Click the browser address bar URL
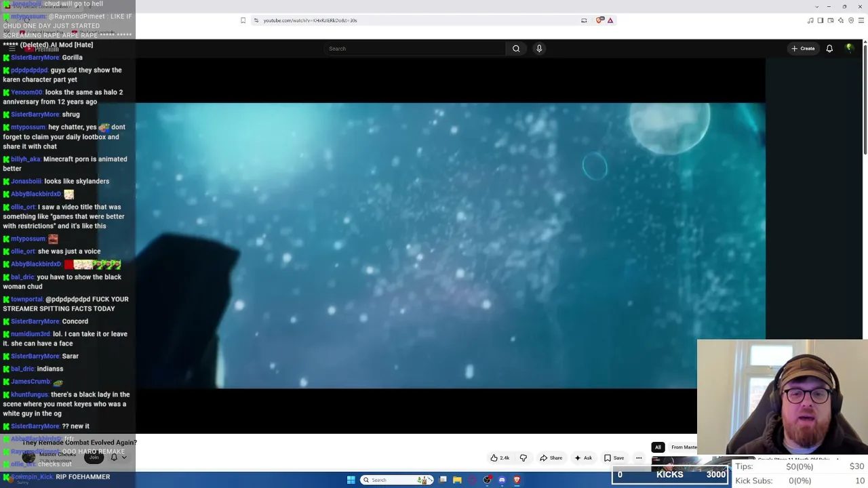Viewport: 868px width, 488px height. coord(310,20)
